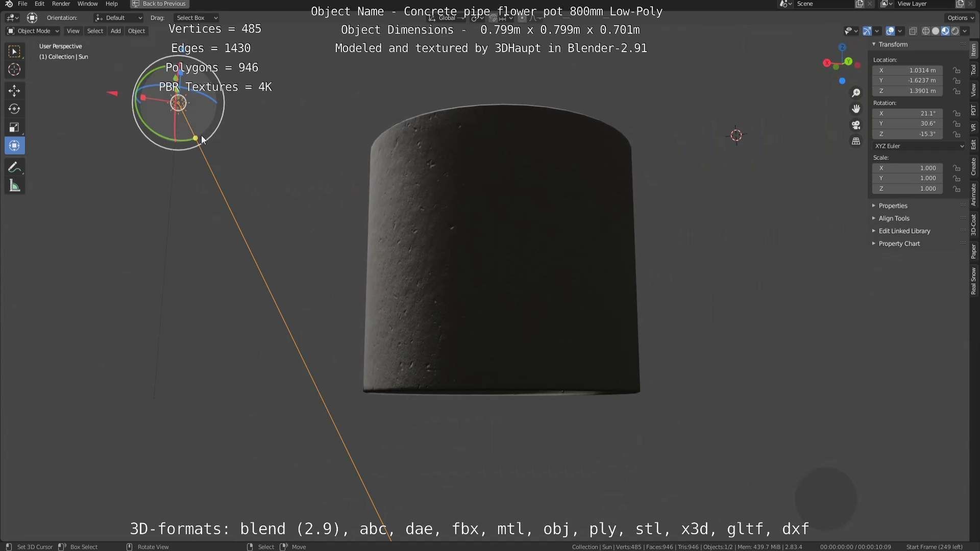Switch to the Create sidebar tab
Viewport: 980px width, 551px height.
click(974, 166)
